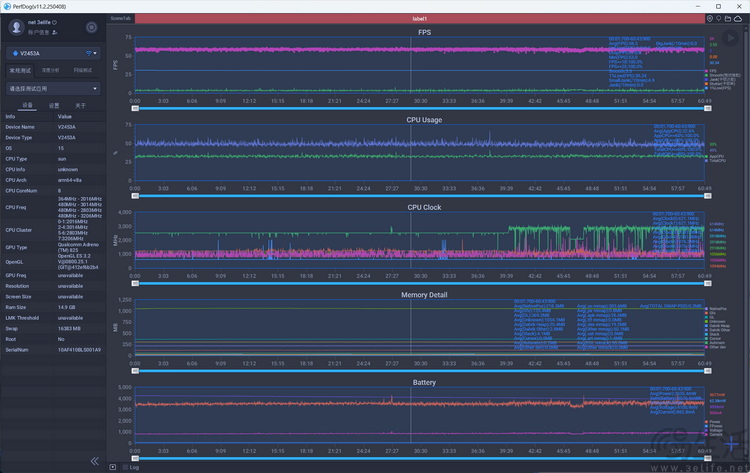Select the label1 red bar

coord(419,18)
